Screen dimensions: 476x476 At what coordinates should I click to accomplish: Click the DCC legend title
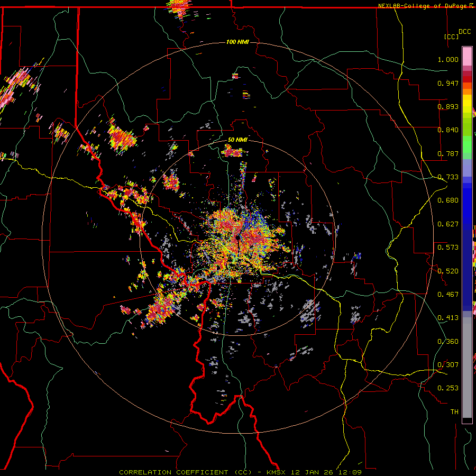tap(464, 32)
